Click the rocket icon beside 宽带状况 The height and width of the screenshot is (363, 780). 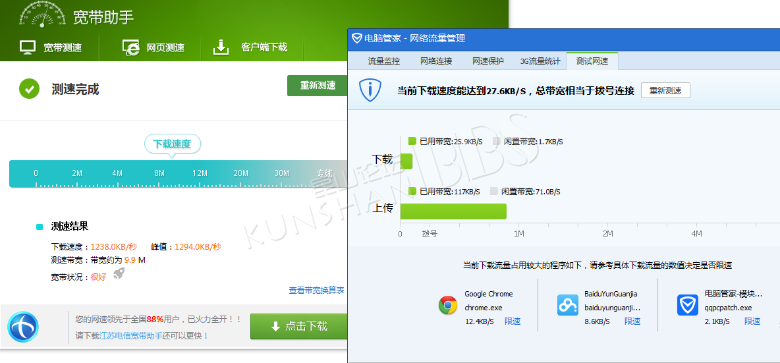coord(118,273)
